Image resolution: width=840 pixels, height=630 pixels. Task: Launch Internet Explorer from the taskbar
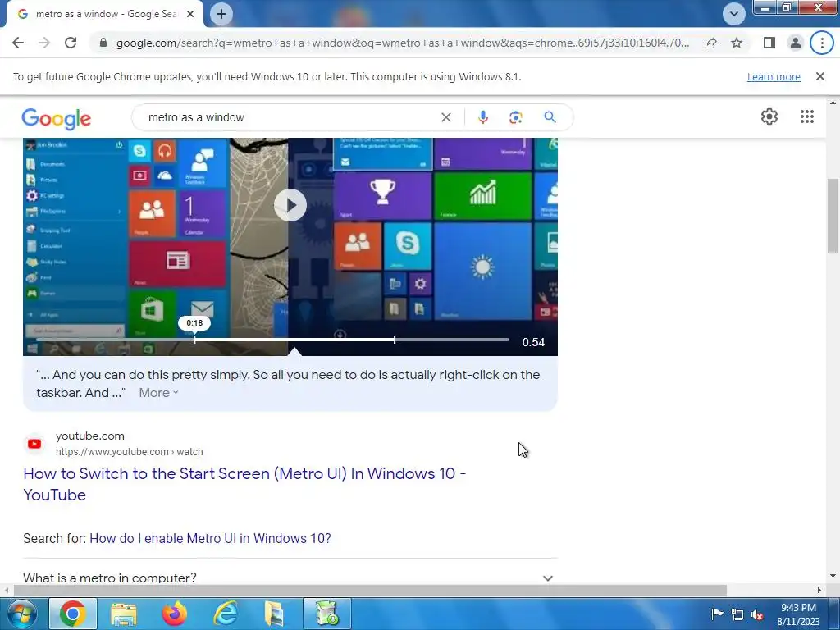coord(225,614)
